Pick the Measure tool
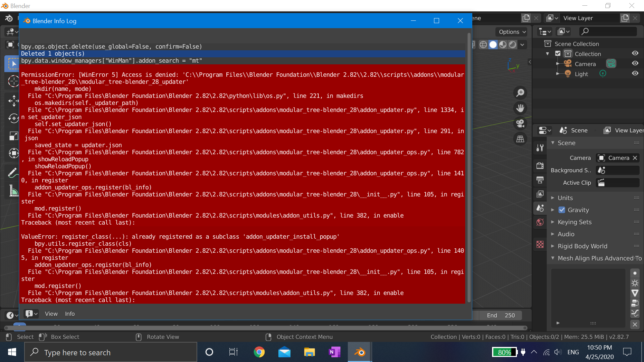The height and width of the screenshot is (362, 644). tap(13, 190)
